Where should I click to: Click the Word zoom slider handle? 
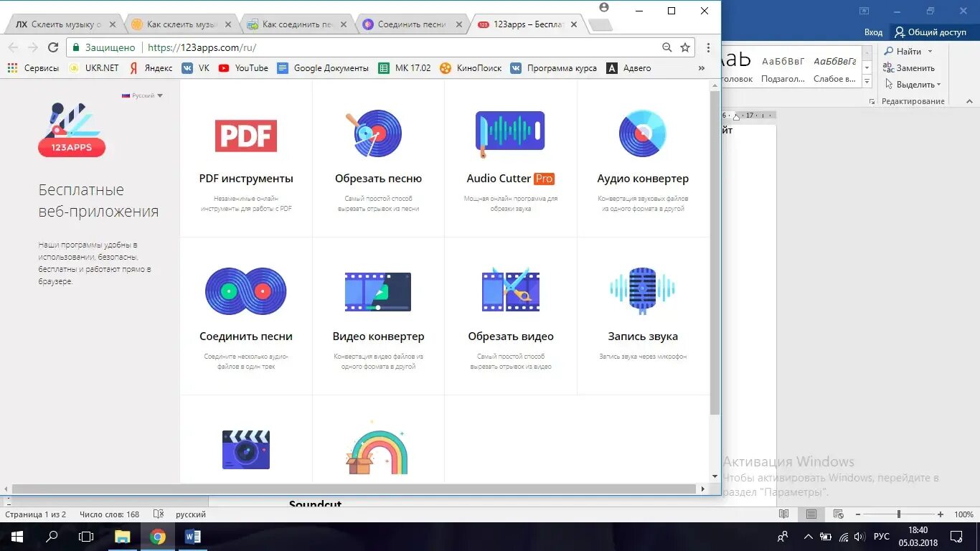click(x=898, y=514)
